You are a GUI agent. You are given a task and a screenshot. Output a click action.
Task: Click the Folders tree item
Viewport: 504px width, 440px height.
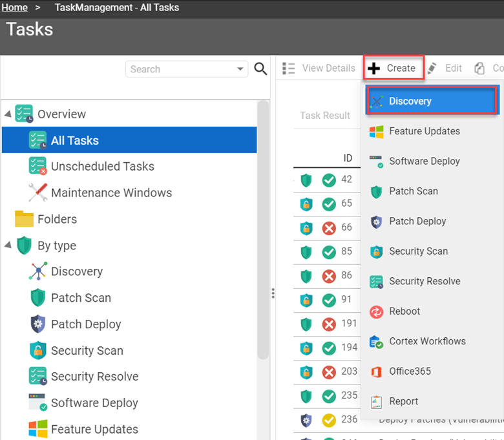tap(58, 219)
